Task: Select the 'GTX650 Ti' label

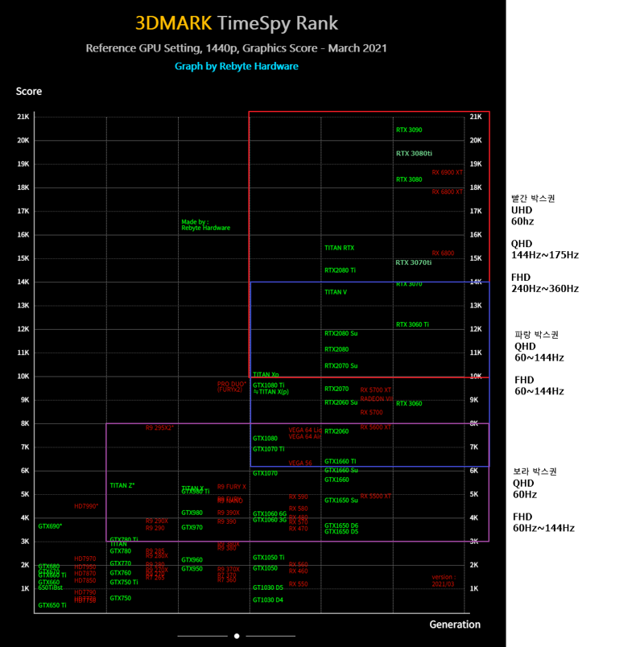Action: click(x=52, y=606)
